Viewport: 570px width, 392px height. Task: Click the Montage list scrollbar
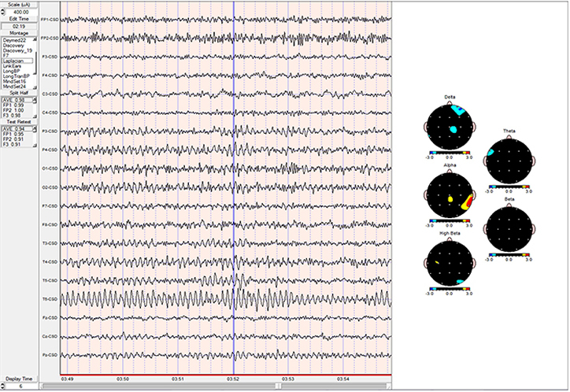point(36,63)
